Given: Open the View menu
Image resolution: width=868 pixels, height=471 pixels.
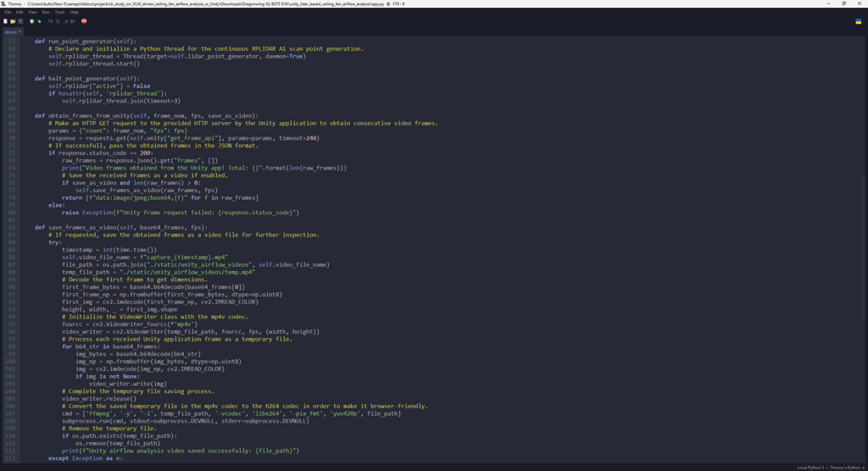Looking at the screenshot, I should pyautogui.click(x=33, y=12).
